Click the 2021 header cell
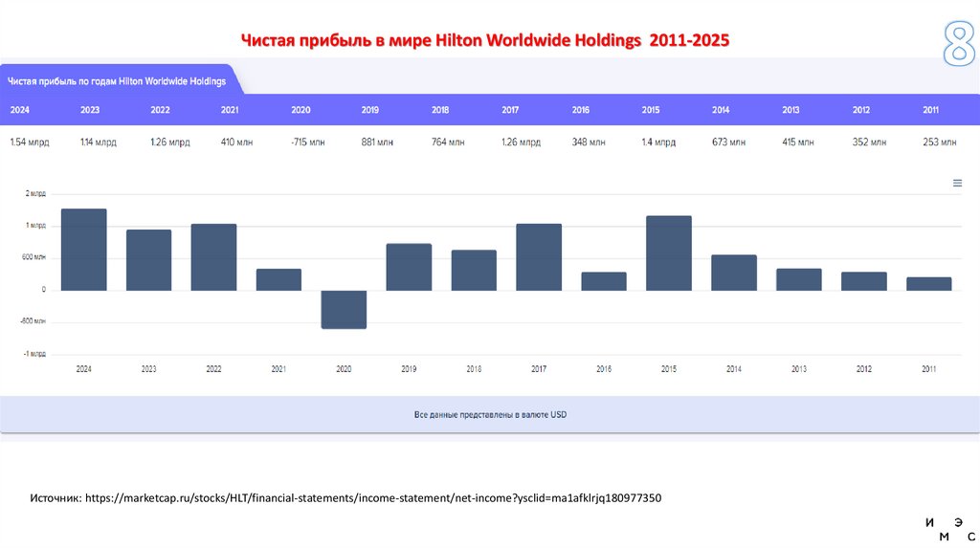 tap(230, 110)
